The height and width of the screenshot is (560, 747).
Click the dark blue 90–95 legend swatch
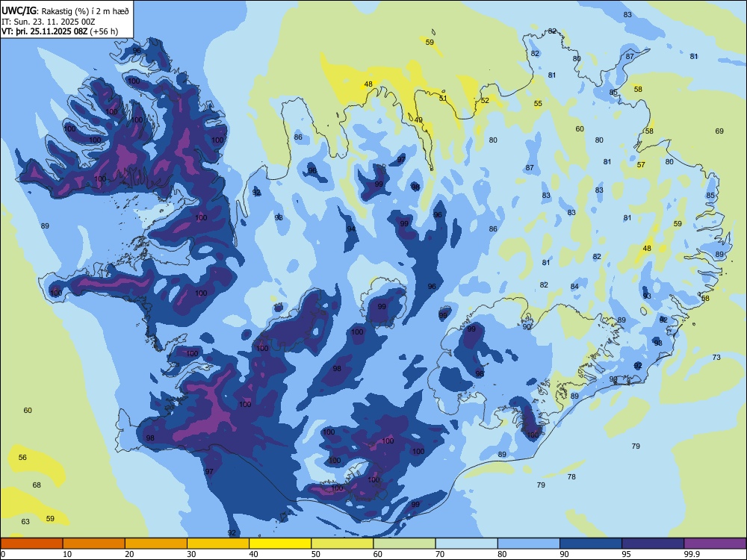(x=591, y=544)
